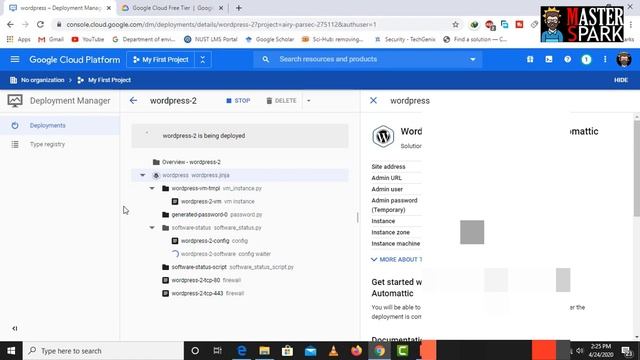Reload the page

[40, 24]
